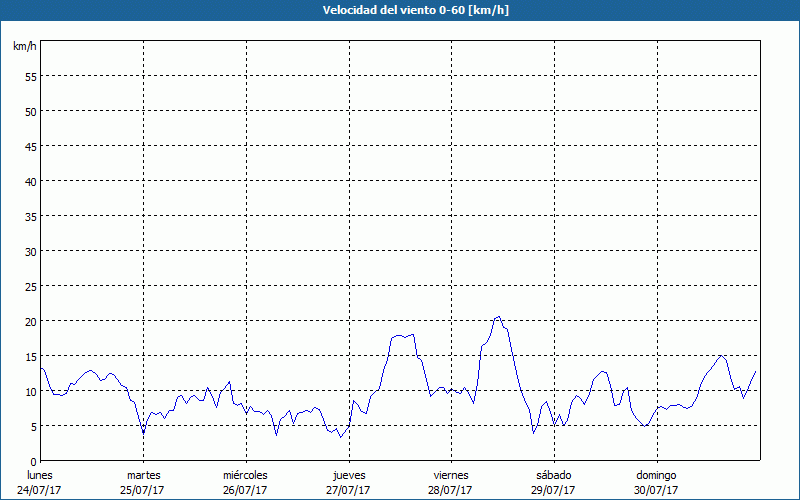
Task: Click the 5 value on the vertical axis
Action: pos(34,426)
